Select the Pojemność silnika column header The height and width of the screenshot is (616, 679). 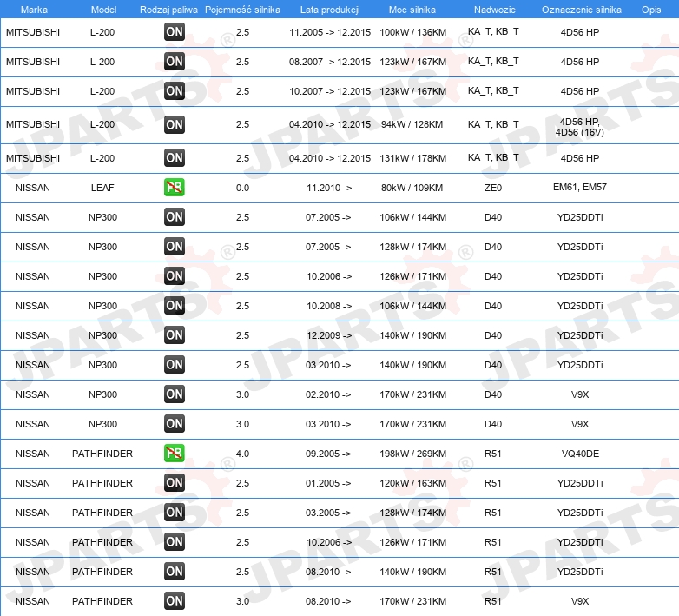(242, 10)
